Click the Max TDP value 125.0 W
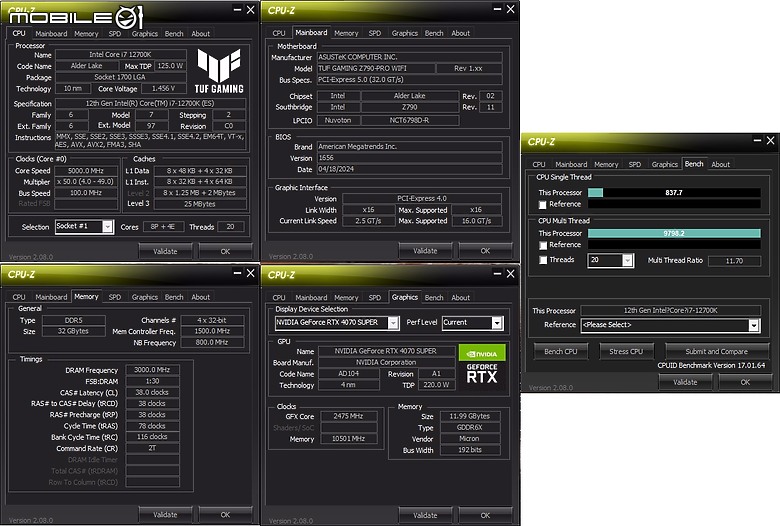The height and width of the screenshot is (526, 780). click(x=170, y=66)
